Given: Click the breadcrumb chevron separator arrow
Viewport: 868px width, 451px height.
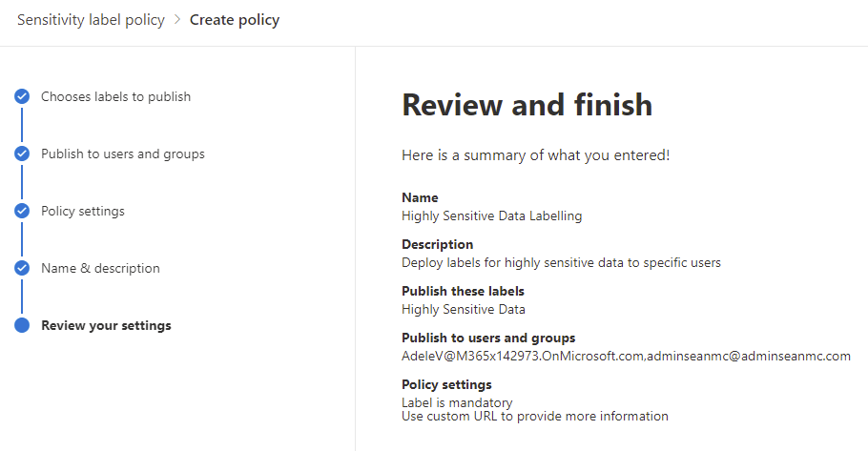Looking at the screenshot, I should tap(177, 20).
